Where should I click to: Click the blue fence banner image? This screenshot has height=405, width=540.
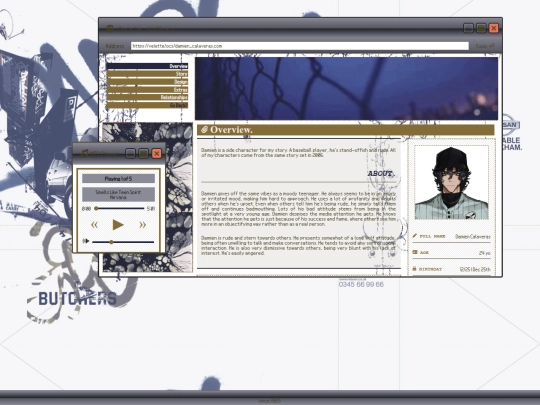[346, 89]
